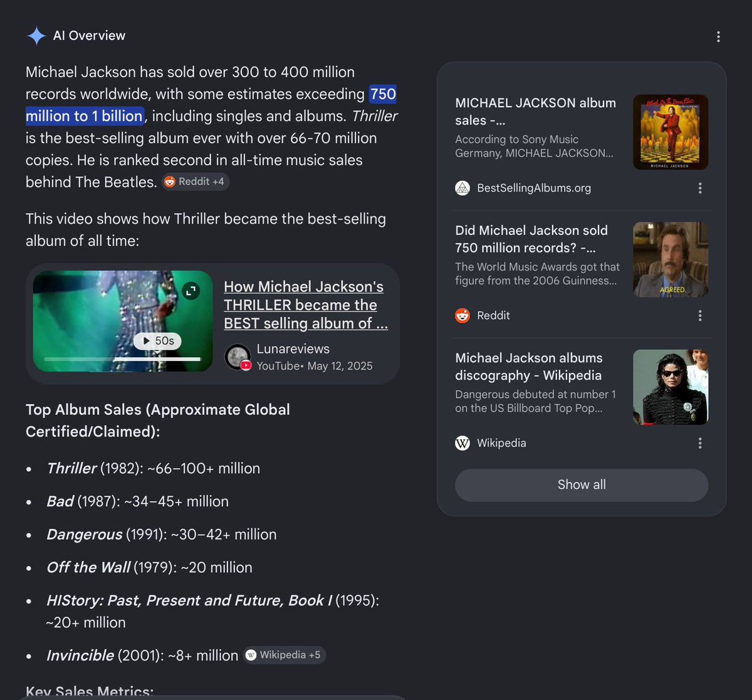Open the options menu for the Wikipedia source
Image resolution: width=752 pixels, height=700 pixels.
(x=700, y=443)
